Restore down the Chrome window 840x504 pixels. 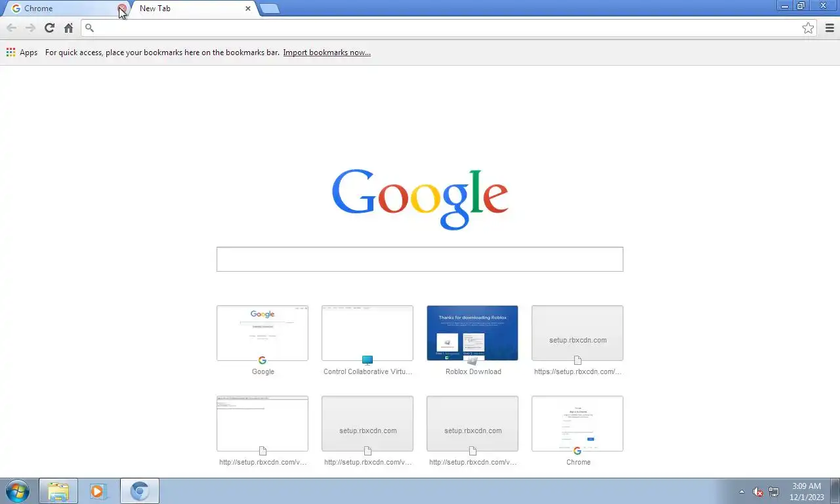(x=801, y=6)
